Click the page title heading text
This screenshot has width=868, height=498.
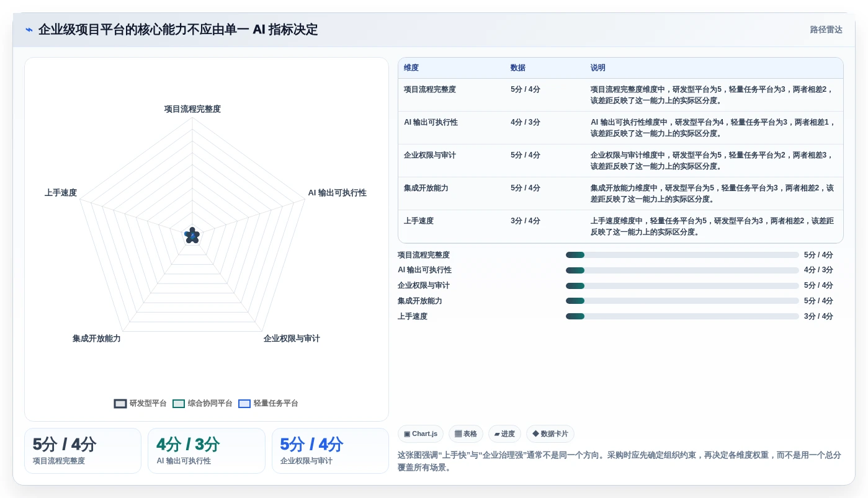(178, 30)
